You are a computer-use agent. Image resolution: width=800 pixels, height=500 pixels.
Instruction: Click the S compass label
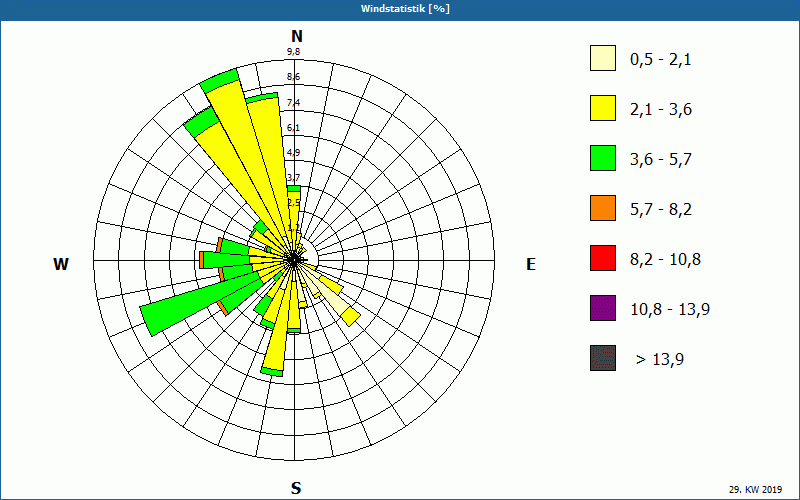pos(296,488)
